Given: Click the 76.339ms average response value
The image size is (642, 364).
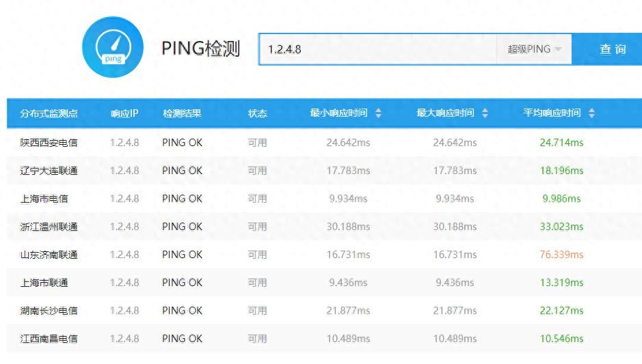Looking at the screenshot, I should click(x=561, y=255).
